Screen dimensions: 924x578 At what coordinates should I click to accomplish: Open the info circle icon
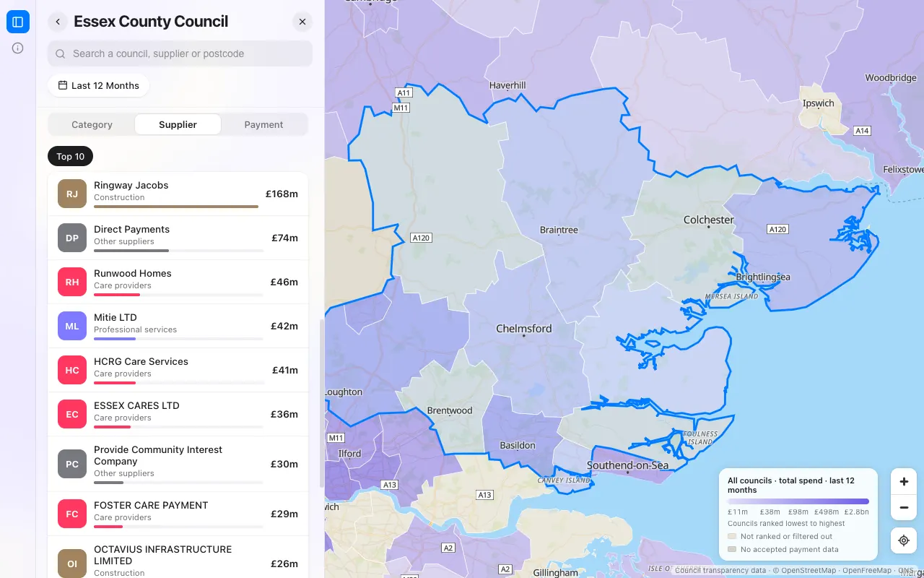pyautogui.click(x=18, y=48)
